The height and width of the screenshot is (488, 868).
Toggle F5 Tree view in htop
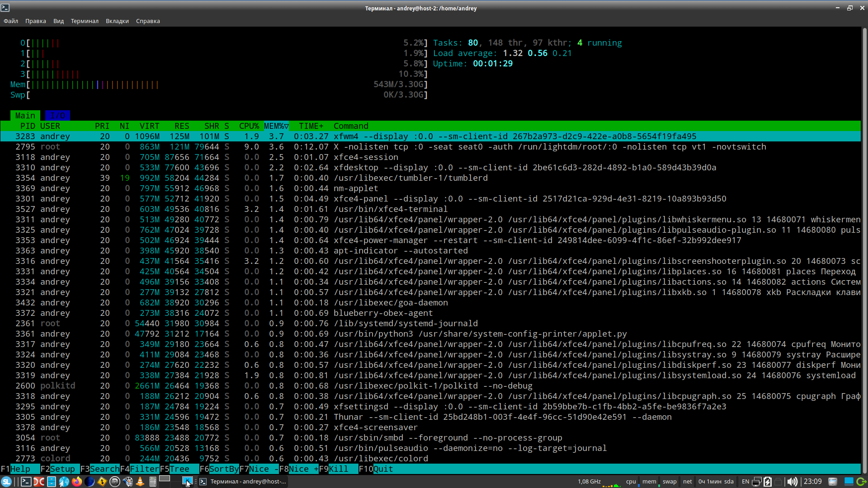point(179,469)
